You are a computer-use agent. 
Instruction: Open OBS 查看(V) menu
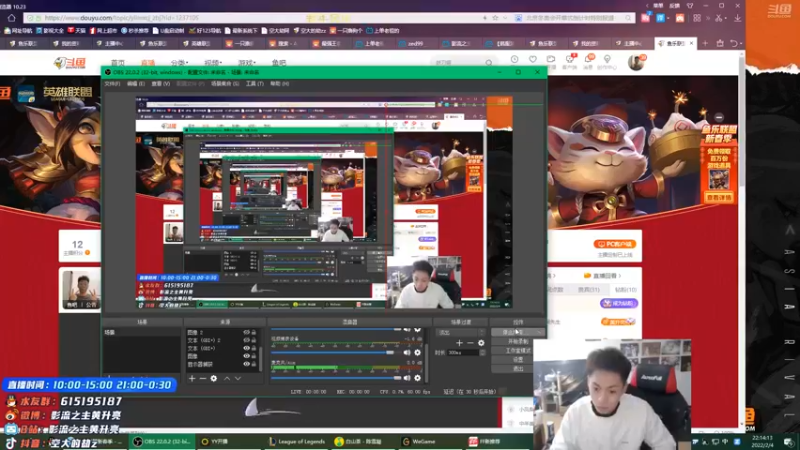(x=160, y=84)
